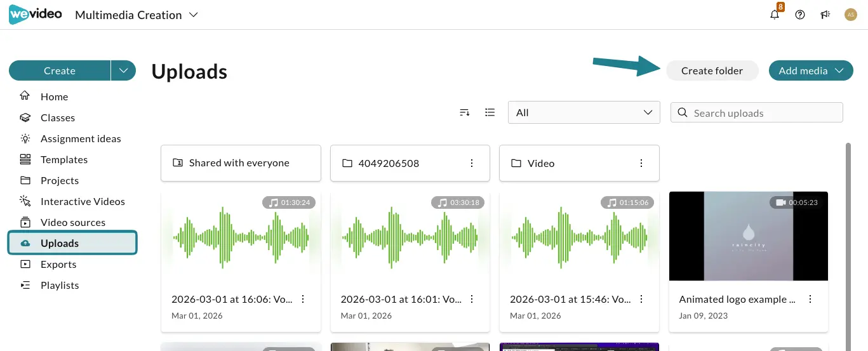Open the 01:15:06 audio thumbnail
Viewport: 868px width, 351px height.
[579, 236]
